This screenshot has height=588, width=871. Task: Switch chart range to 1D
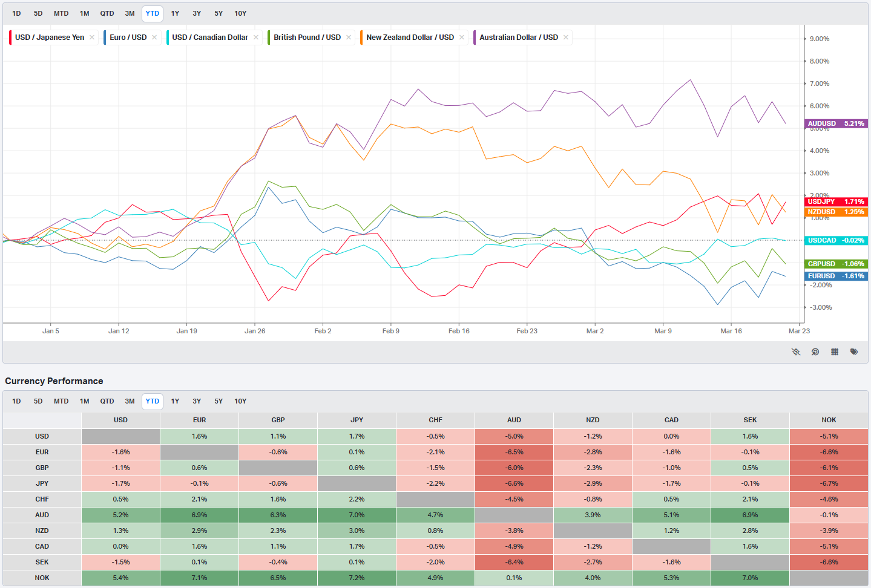(16, 13)
